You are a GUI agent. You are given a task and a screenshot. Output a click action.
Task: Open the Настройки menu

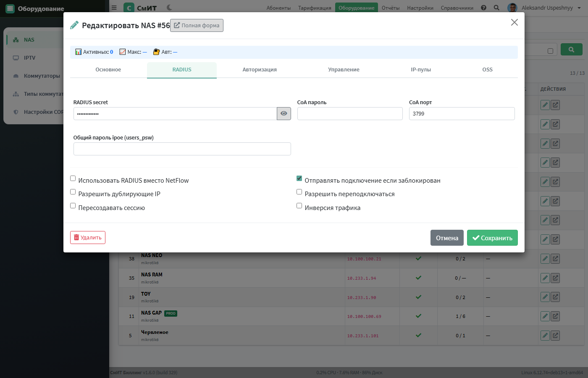click(420, 8)
